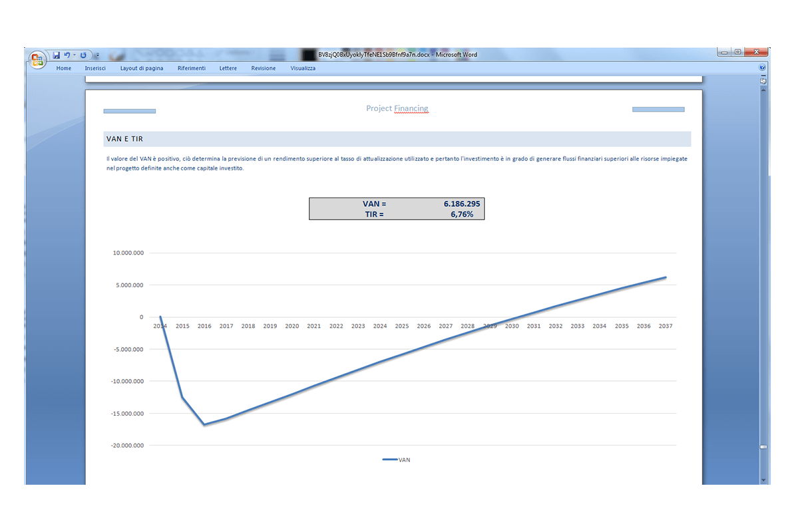The image size is (794, 532).
Task: Minimize the Microsoft Word window
Action: point(725,52)
